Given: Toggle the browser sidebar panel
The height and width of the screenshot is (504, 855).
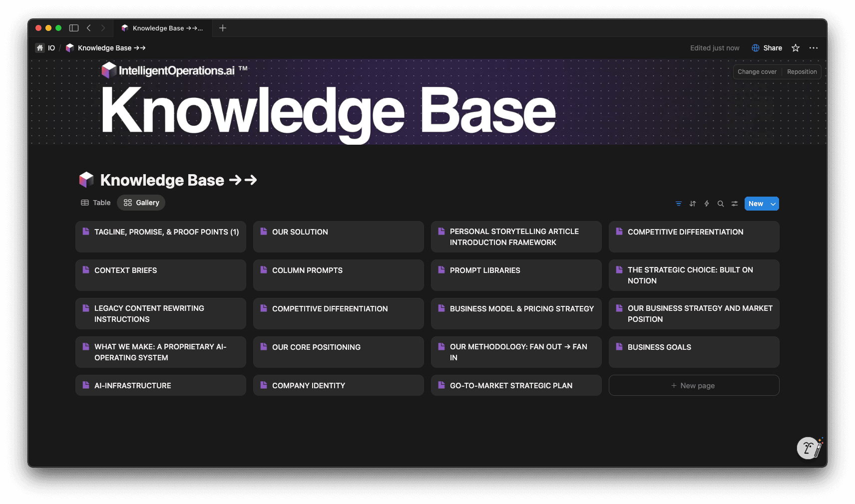Looking at the screenshot, I should 73,28.
